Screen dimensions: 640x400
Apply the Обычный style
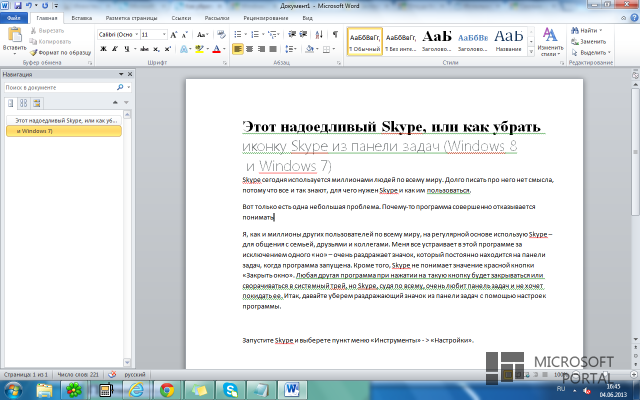(x=365, y=41)
